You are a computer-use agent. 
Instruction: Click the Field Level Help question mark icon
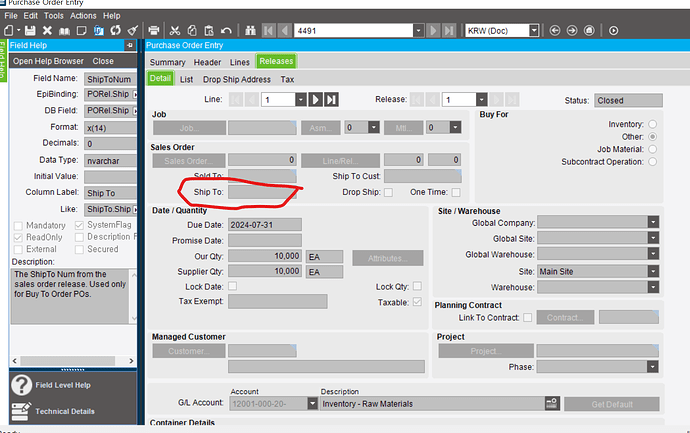point(22,385)
